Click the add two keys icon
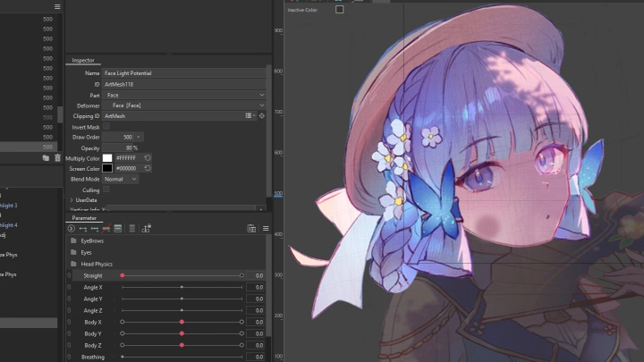The width and height of the screenshot is (644, 362). pyautogui.click(x=83, y=229)
